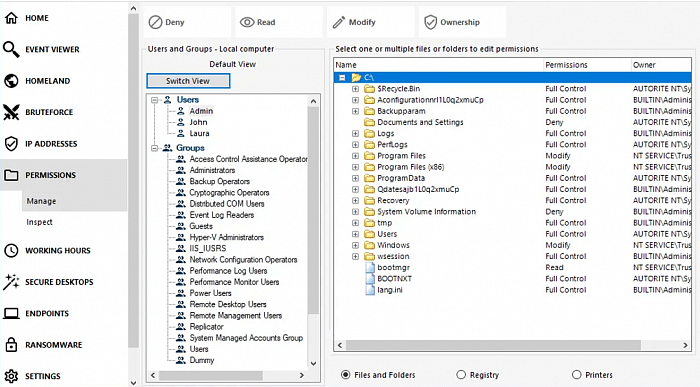The image size is (700, 387).
Task: Click the sidebar scroll down arrow
Action: pos(133,383)
